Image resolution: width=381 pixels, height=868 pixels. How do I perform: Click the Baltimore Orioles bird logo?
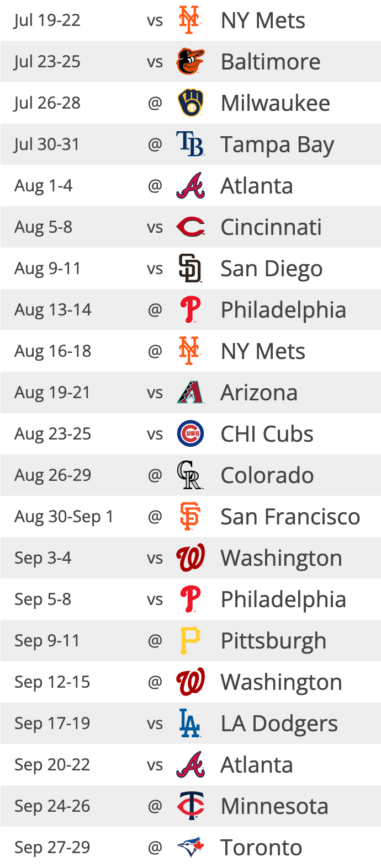tap(190, 62)
